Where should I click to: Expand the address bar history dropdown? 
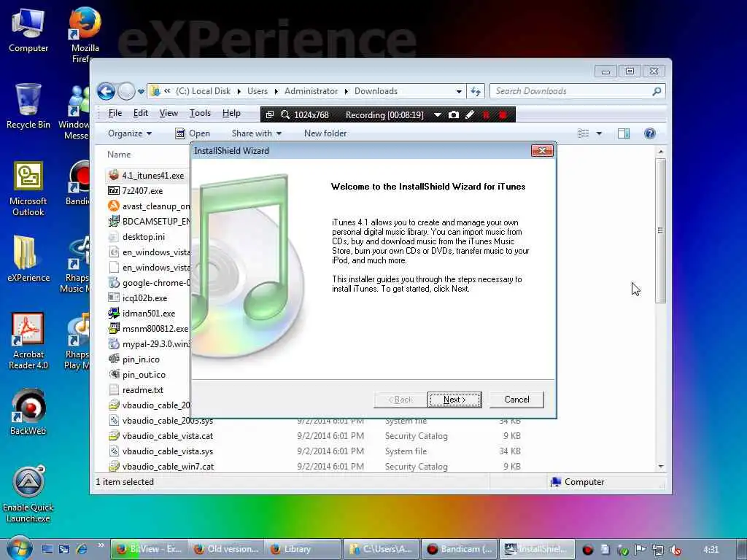[459, 91]
